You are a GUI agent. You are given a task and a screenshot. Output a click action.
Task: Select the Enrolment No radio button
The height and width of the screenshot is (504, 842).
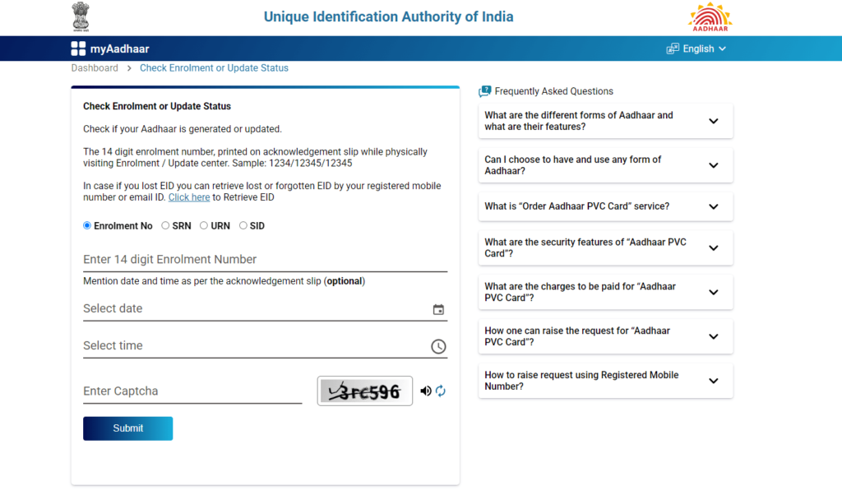point(87,225)
